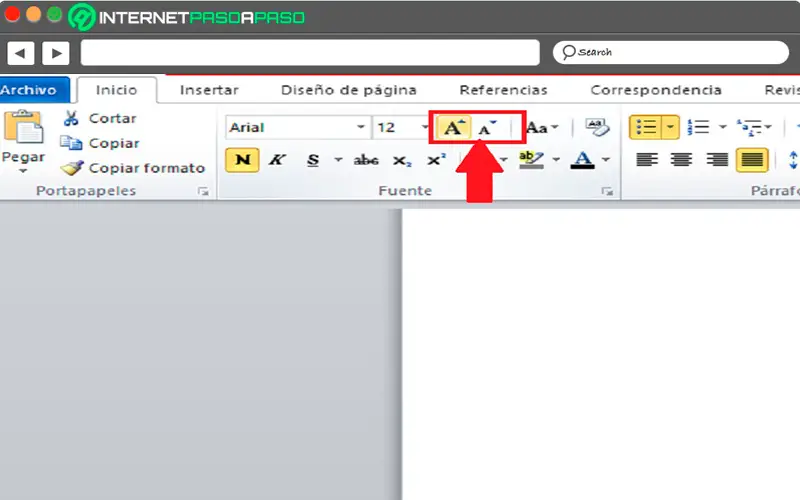Open the Portapapeles dialog launcher
The height and width of the screenshot is (500, 800).
coord(203,191)
